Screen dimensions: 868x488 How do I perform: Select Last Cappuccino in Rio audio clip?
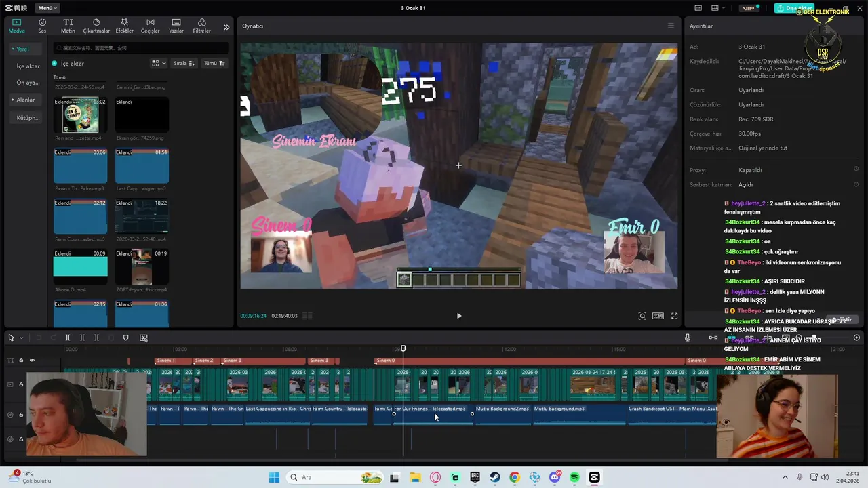[x=278, y=415]
